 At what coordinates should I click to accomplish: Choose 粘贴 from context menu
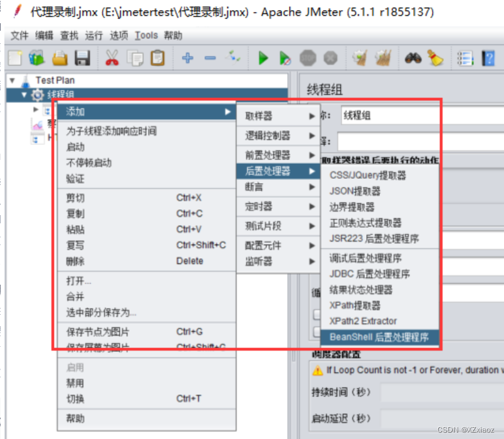click(x=147, y=230)
